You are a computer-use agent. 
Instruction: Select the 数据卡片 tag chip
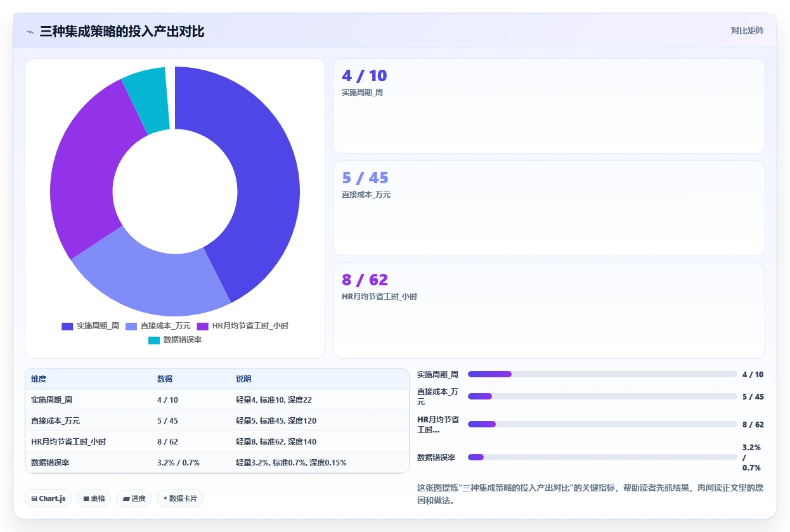point(180,498)
